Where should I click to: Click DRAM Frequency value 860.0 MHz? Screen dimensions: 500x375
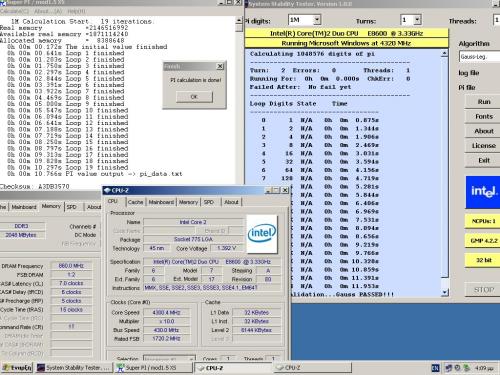71,266
